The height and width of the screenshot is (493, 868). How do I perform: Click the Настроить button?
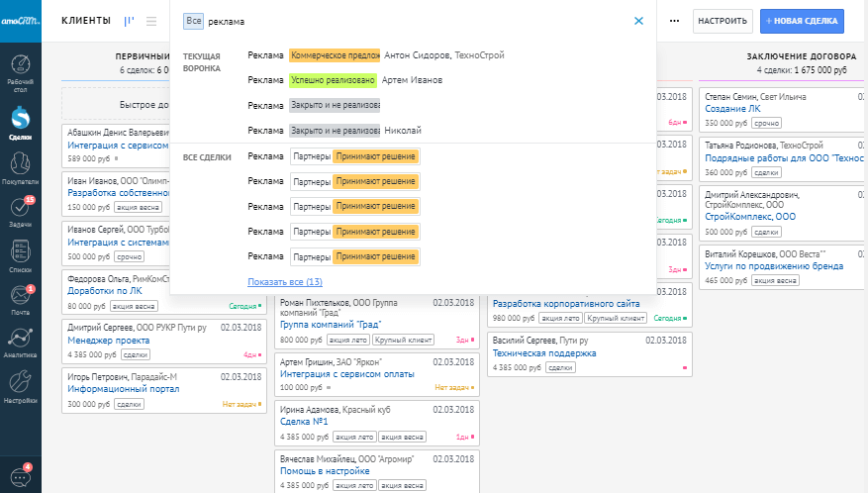coord(721,20)
